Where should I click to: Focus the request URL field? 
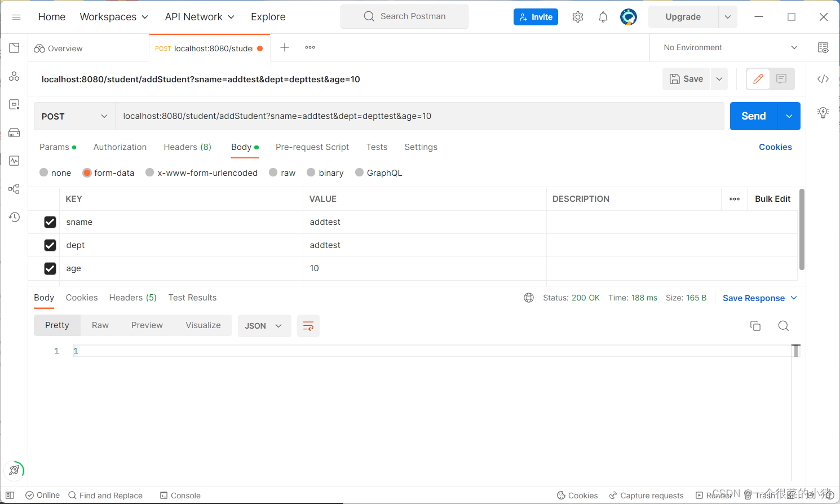(x=419, y=116)
